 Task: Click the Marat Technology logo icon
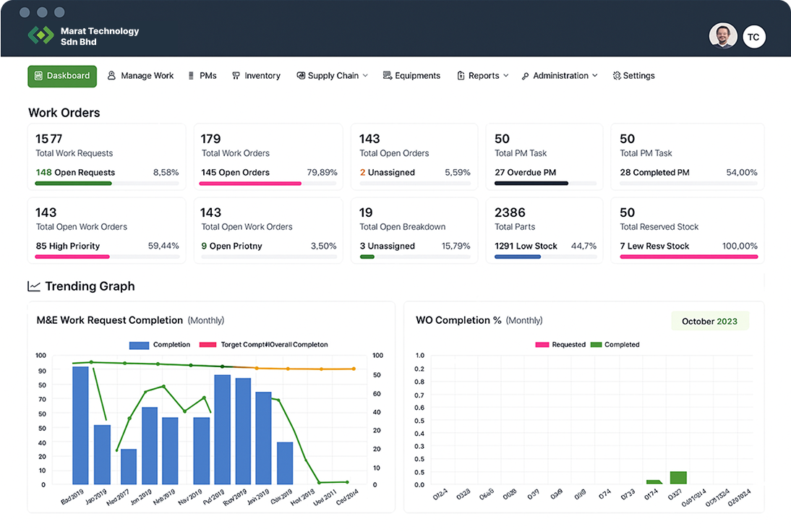tap(40, 35)
